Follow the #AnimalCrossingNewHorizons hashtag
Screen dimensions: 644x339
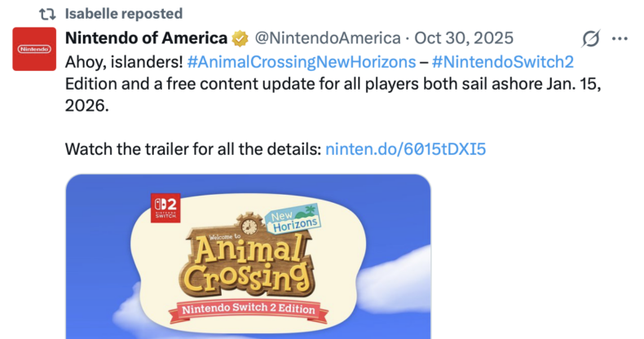coord(296,62)
